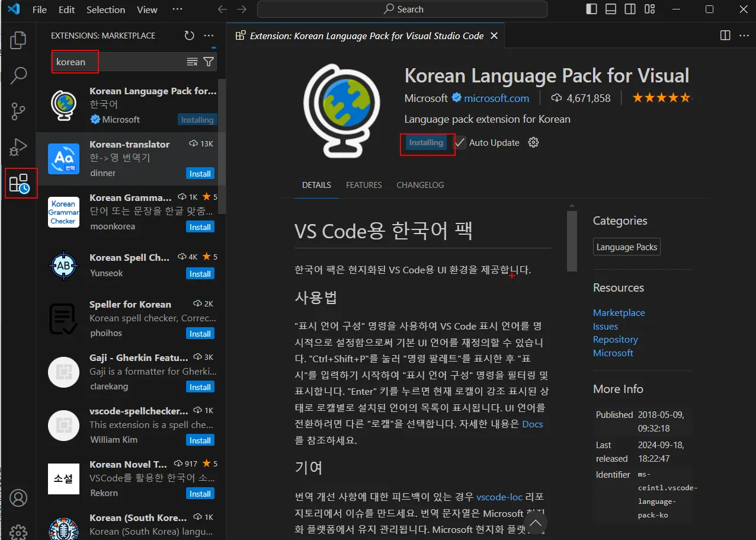Open the Extensions view icon

tap(20, 183)
